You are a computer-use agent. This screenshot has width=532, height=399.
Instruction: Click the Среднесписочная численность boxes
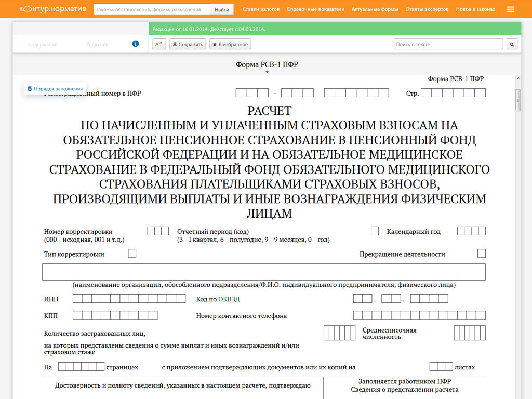coord(470,333)
